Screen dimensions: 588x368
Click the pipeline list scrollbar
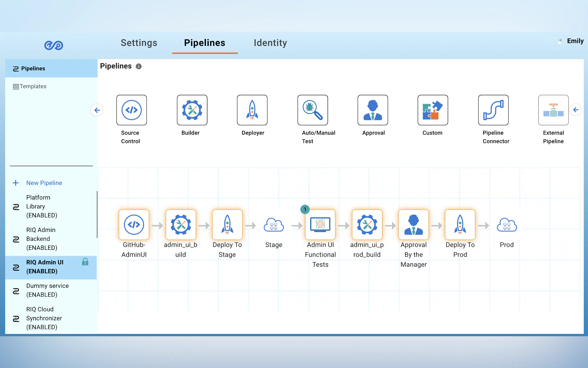pyautogui.click(x=97, y=214)
